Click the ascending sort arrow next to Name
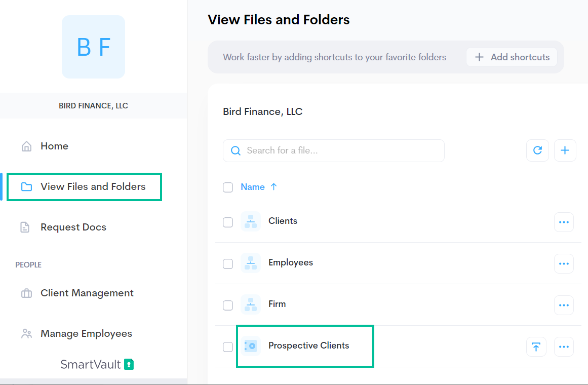Viewport: 588px width, 385px height. click(x=274, y=186)
